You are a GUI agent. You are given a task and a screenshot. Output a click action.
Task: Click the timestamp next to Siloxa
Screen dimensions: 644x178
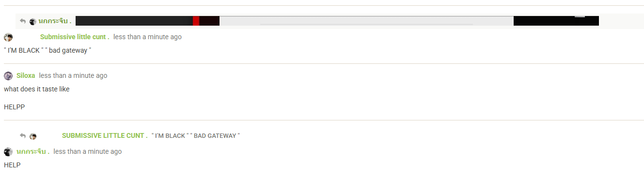[73, 75]
